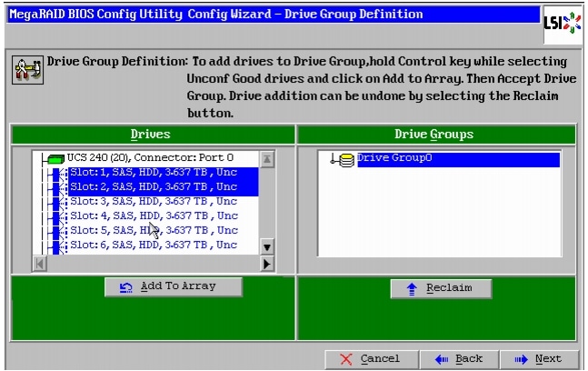Click the drive icon beside Slot: 3
588x371 pixels.
pyautogui.click(x=59, y=203)
